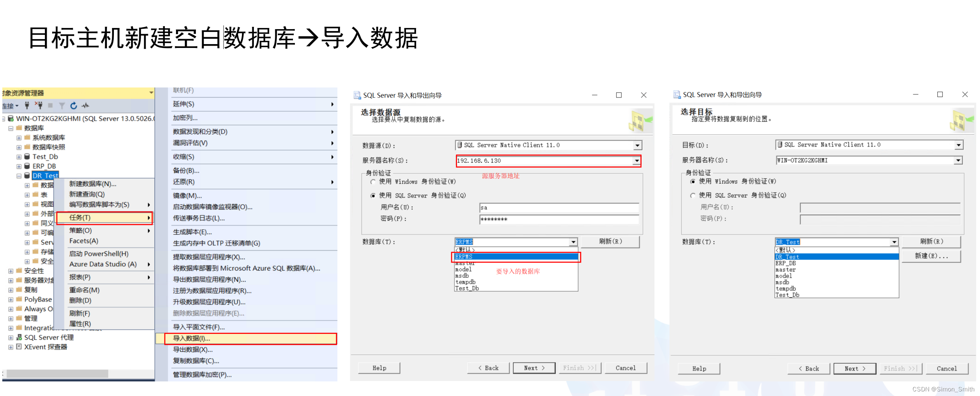
Task: Click 刷新(R) in the 选择数据源 wizard
Action: 610,242
